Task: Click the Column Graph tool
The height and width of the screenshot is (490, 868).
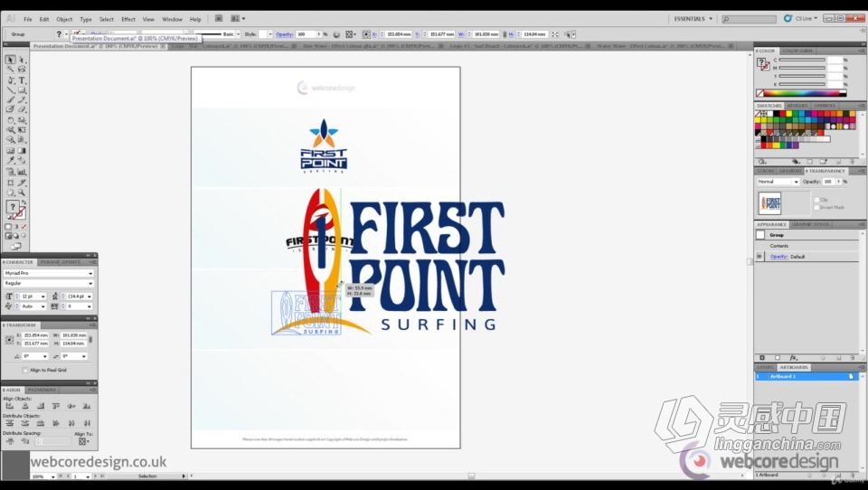Action: pyautogui.click(x=22, y=172)
